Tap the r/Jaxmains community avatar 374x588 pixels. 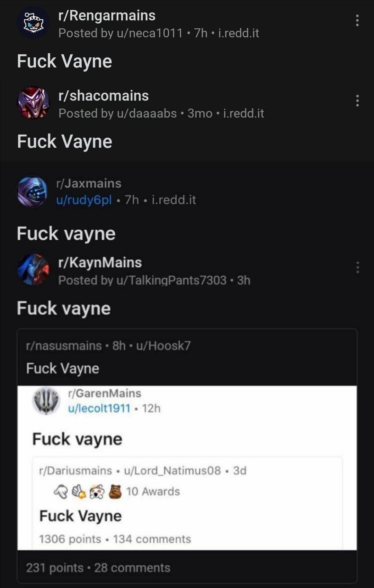click(32, 192)
